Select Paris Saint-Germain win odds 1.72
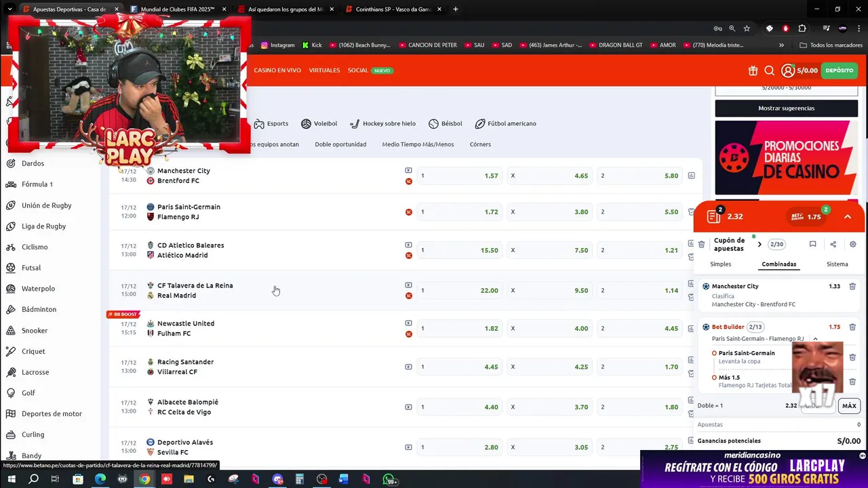868x488 pixels. [460, 212]
